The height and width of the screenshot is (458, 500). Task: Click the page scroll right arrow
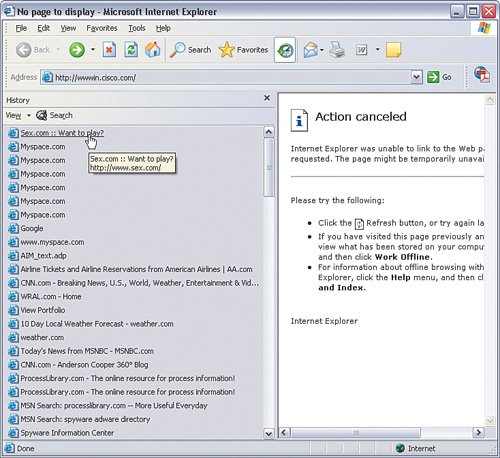click(478, 433)
